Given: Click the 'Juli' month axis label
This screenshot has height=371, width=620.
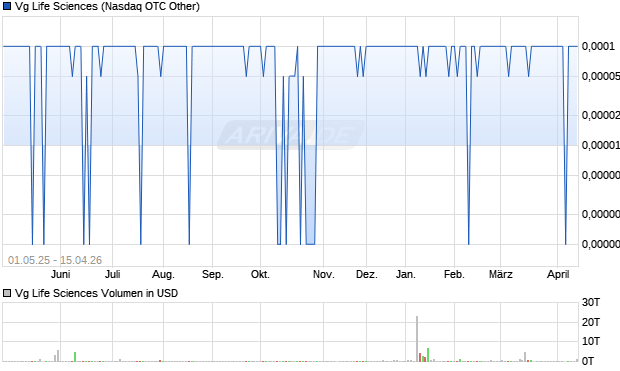Looking at the screenshot, I should pyautogui.click(x=113, y=274).
